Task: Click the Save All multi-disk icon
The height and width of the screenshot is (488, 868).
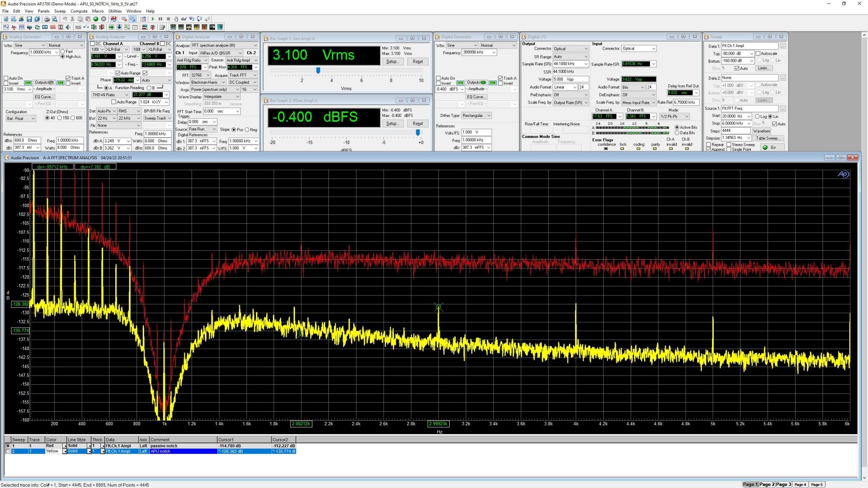Action: [x=37, y=19]
